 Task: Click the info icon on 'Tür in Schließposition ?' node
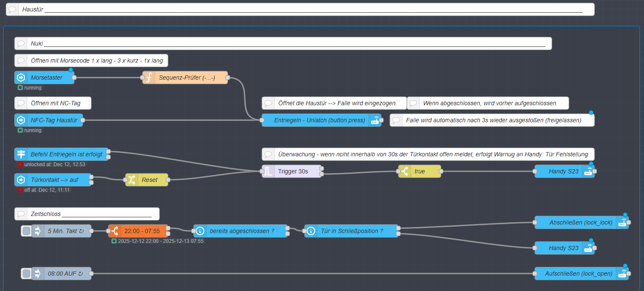(311, 231)
